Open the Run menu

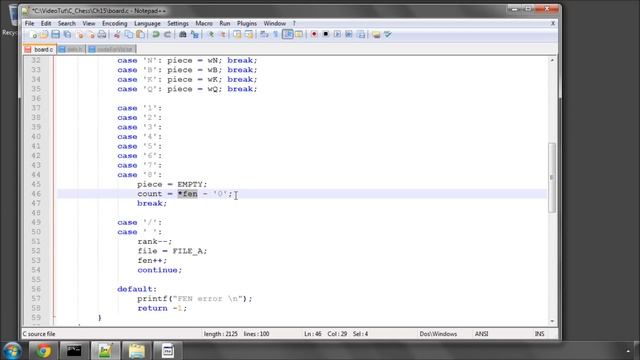[x=225, y=23]
